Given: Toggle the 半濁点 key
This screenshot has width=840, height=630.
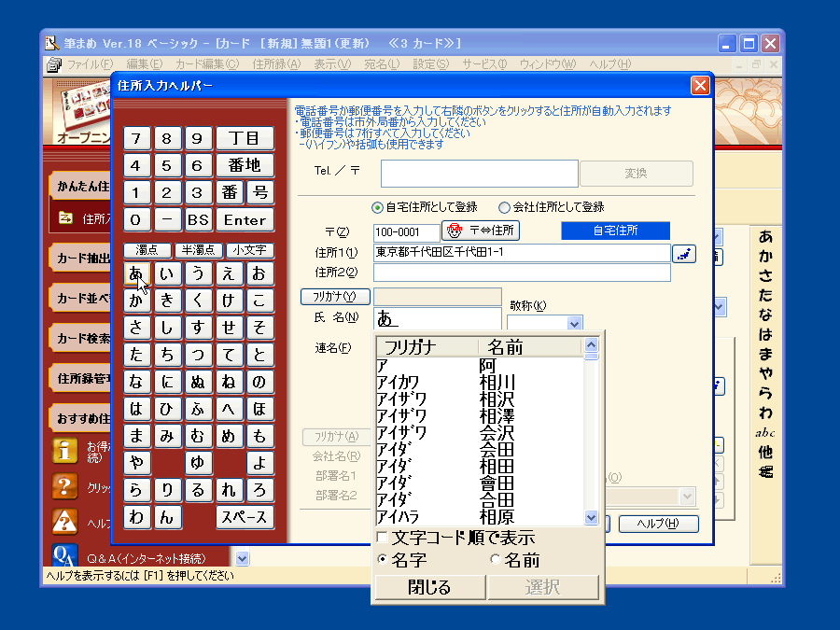Looking at the screenshot, I should pyautogui.click(x=198, y=250).
